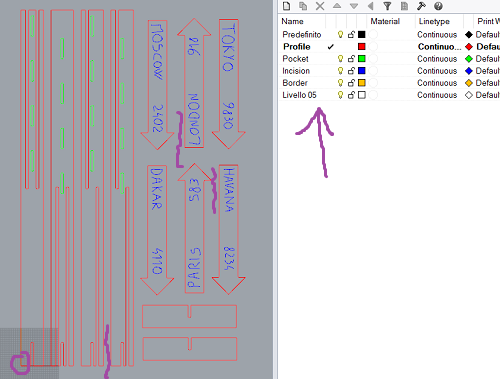500x379 pixels.
Task: Click the new sublayer icon
Action: click(x=303, y=6)
